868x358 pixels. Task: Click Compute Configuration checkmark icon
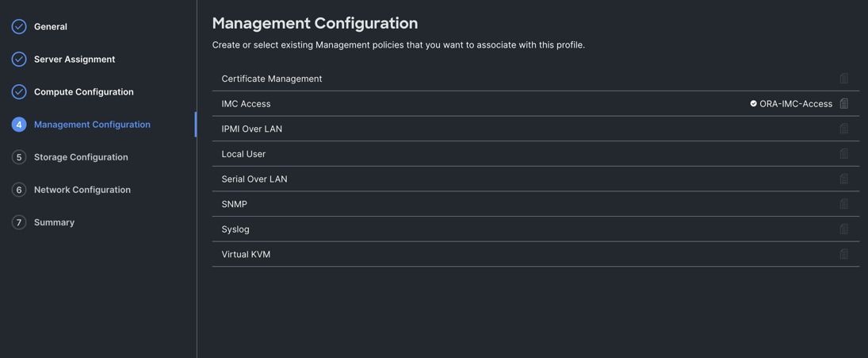click(19, 92)
